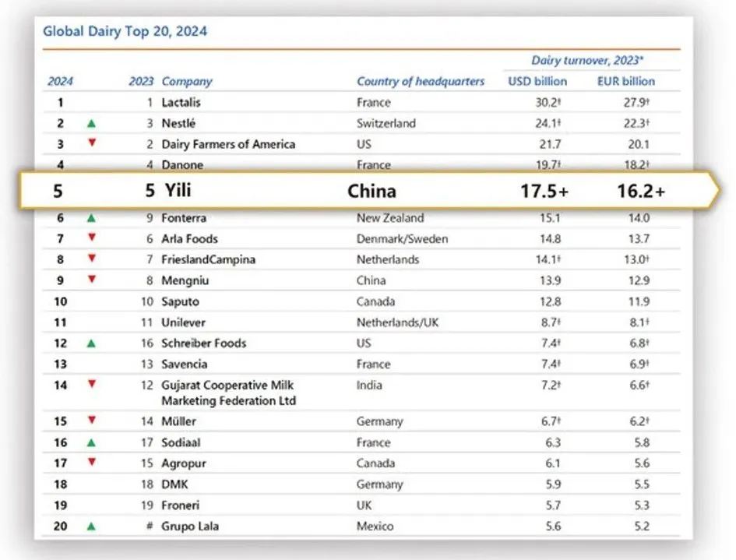Click the green up arrow for Grupo Lala

(x=92, y=527)
